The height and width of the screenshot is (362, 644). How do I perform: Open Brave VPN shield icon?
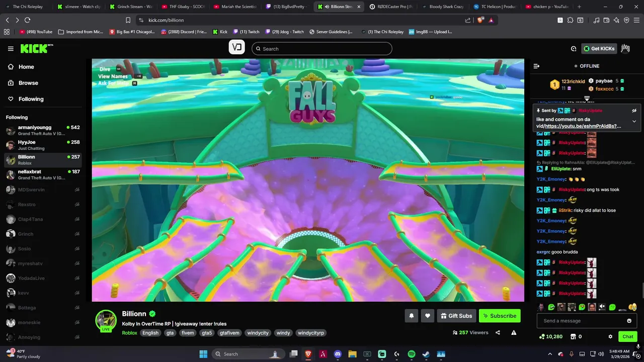point(626,20)
